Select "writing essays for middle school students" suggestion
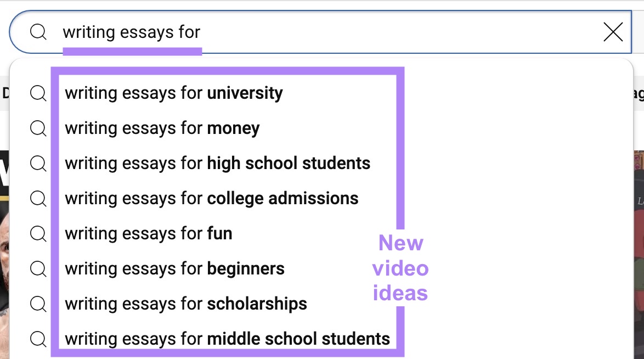The width and height of the screenshot is (644, 359). pos(228,339)
